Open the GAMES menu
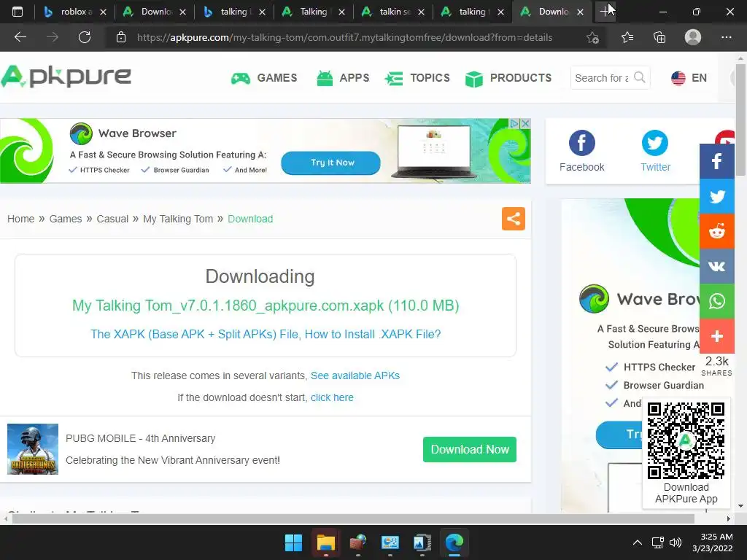The image size is (747, 560). click(264, 77)
